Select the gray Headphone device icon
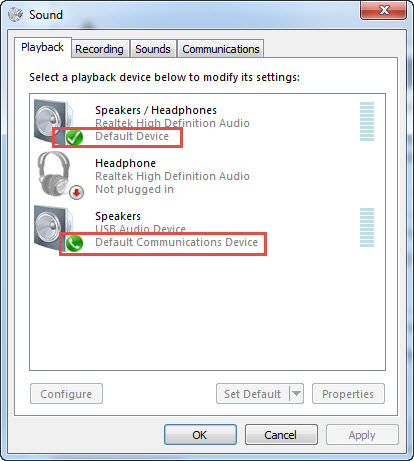The image size is (414, 461). point(55,173)
